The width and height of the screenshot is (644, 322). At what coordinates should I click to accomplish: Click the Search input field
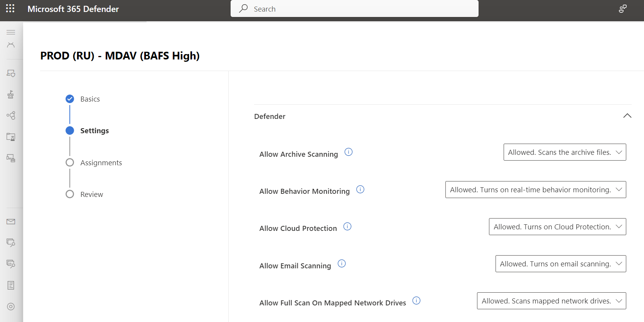[354, 8]
